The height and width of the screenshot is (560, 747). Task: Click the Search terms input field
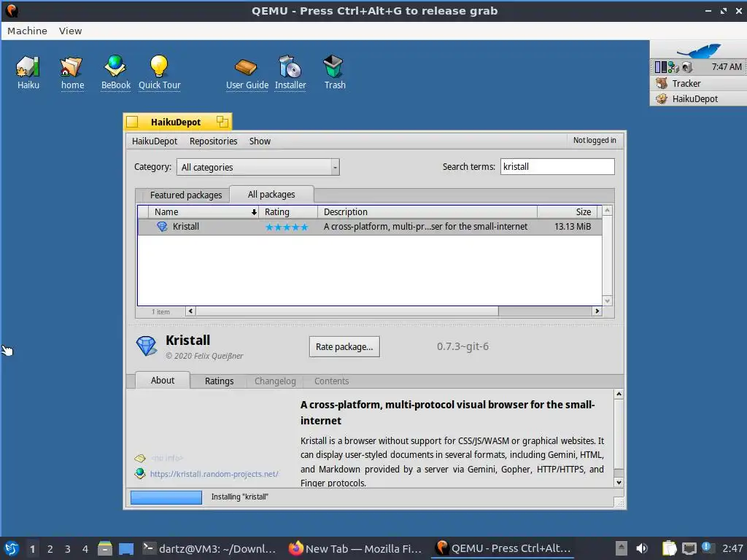click(557, 167)
